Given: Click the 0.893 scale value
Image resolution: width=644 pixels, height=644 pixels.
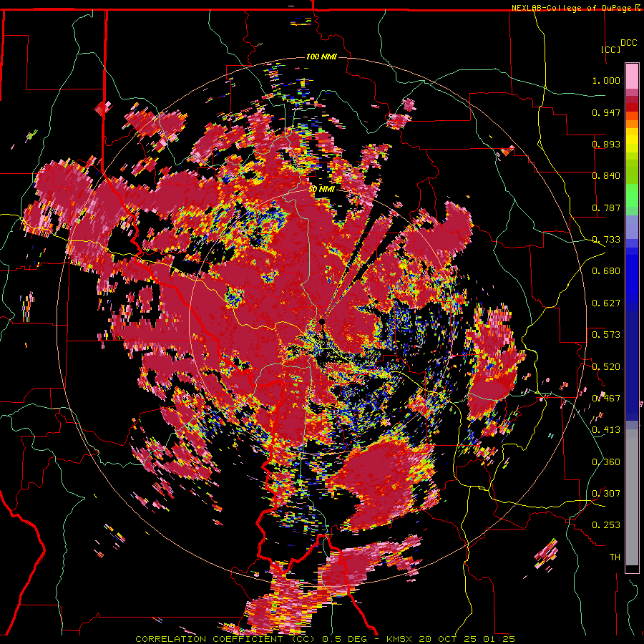Looking at the screenshot, I should (x=606, y=144).
